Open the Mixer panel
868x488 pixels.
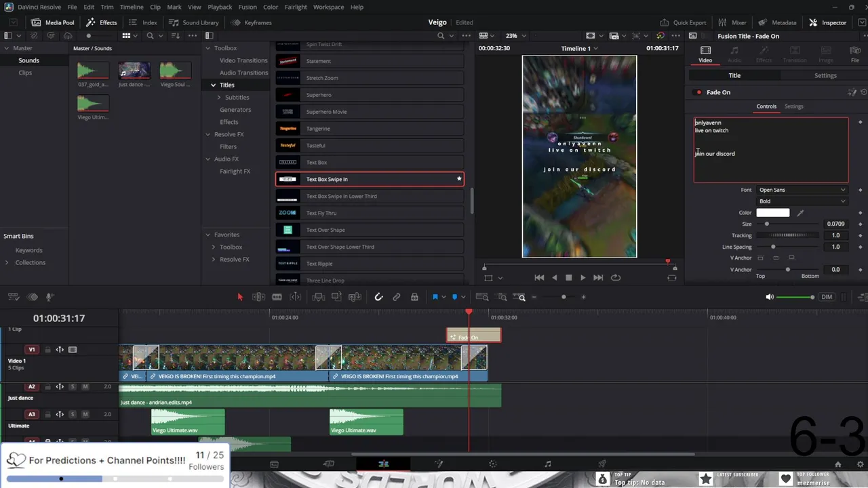pos(732,22)
